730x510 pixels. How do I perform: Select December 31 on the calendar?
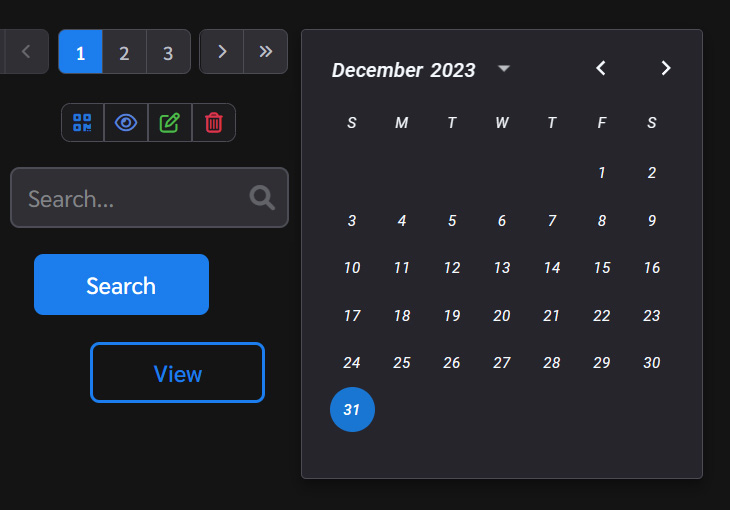pos(352,410)
